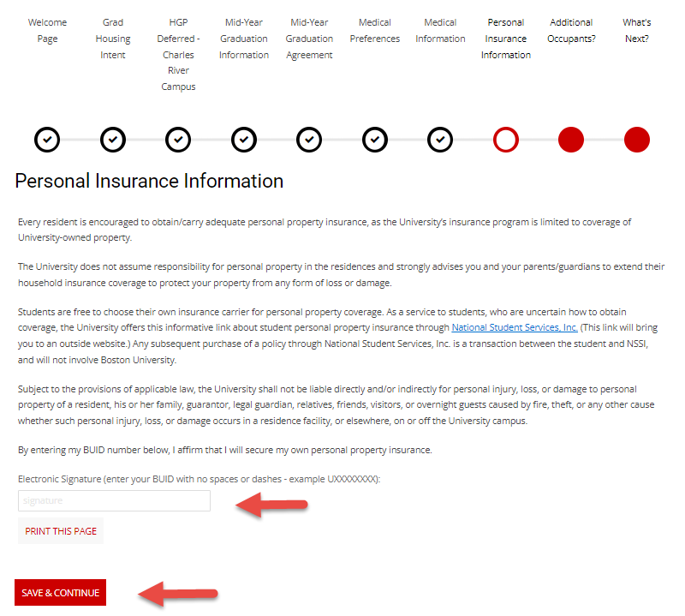Click the checkmark circle under Medical Preferences
The height and width of the screenshot is (616, 685).
[375, 139]
